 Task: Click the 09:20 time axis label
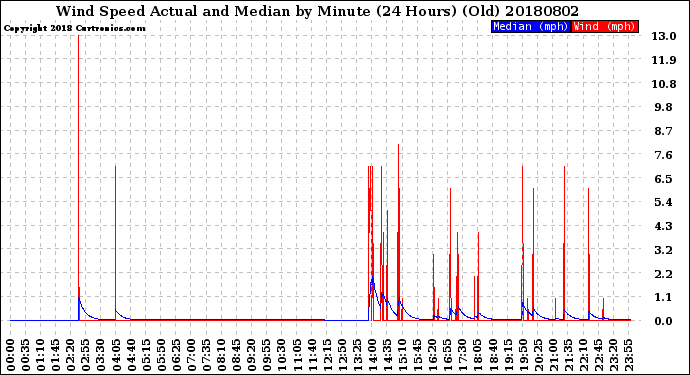point(252,355)
